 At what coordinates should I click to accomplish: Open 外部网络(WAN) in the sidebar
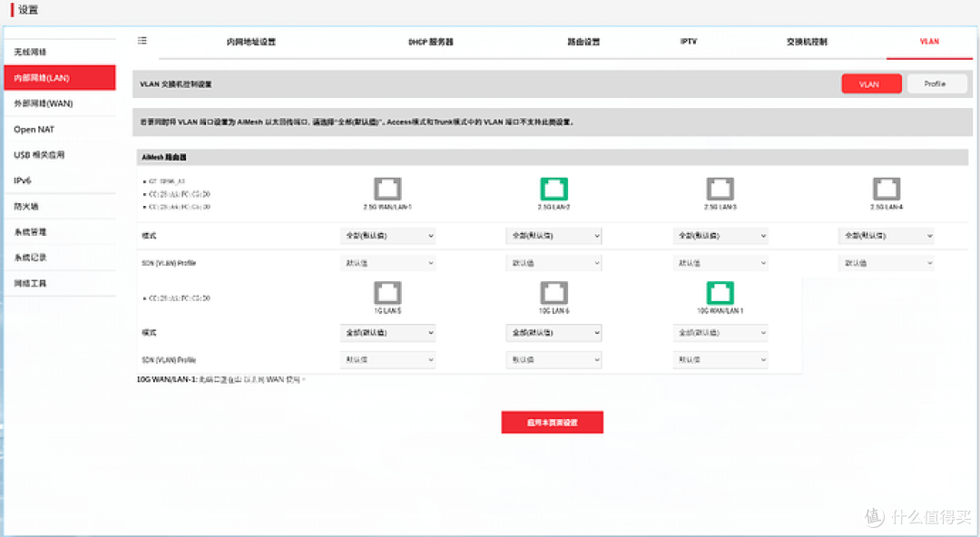(60, 103)
